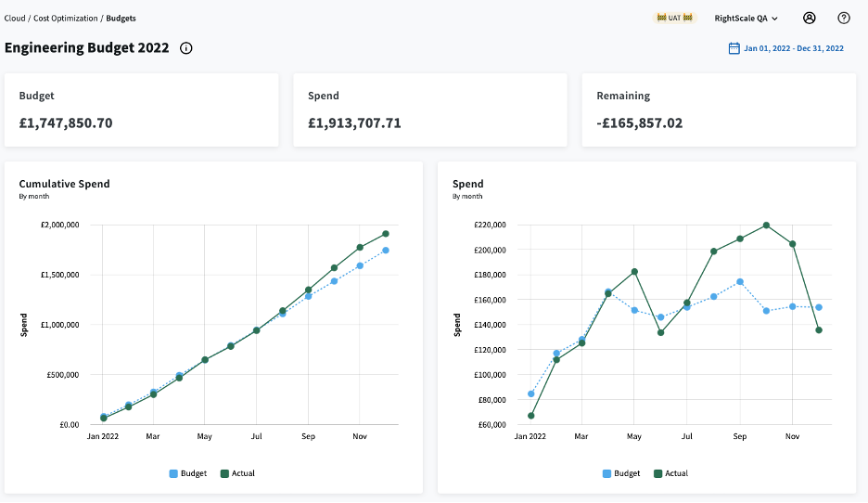Select the Spend total card

pos(429,110)
